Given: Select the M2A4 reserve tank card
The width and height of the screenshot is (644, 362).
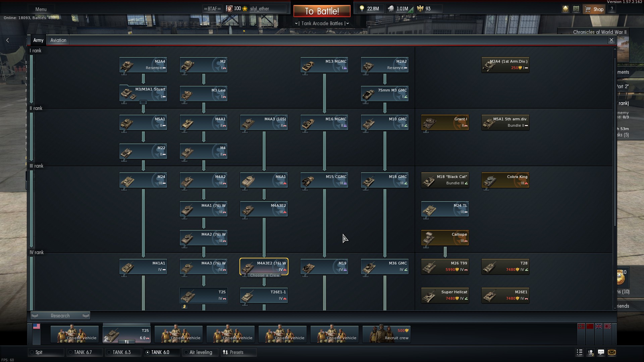Looking at the screenshot, I should point(143,65).
